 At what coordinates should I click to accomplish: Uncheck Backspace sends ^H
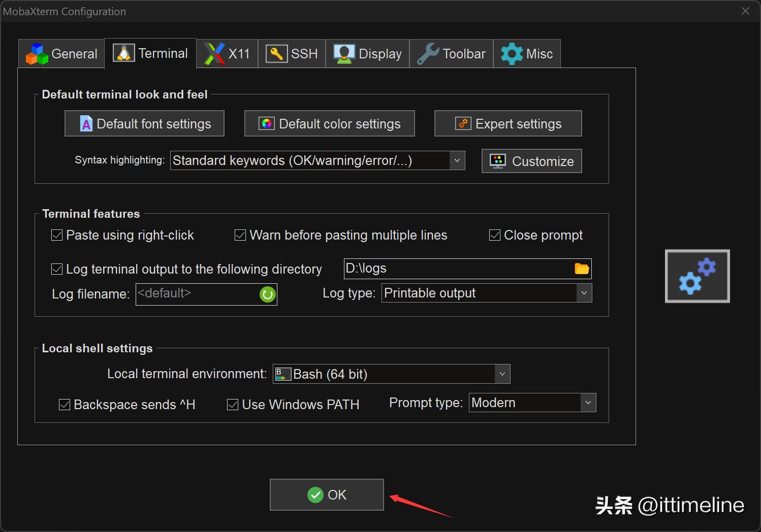pyautogui.click(x=65, y=405)
